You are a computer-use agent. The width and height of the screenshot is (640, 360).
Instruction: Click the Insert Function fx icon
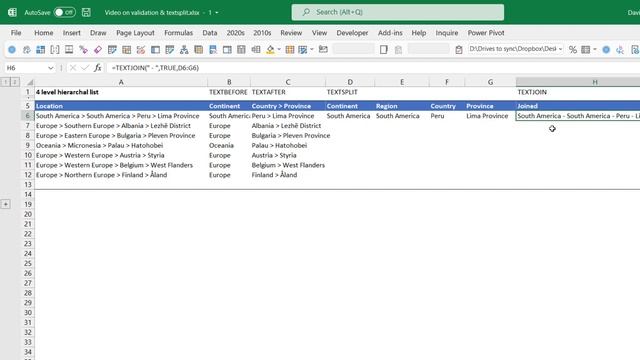[x=98, y=68]
